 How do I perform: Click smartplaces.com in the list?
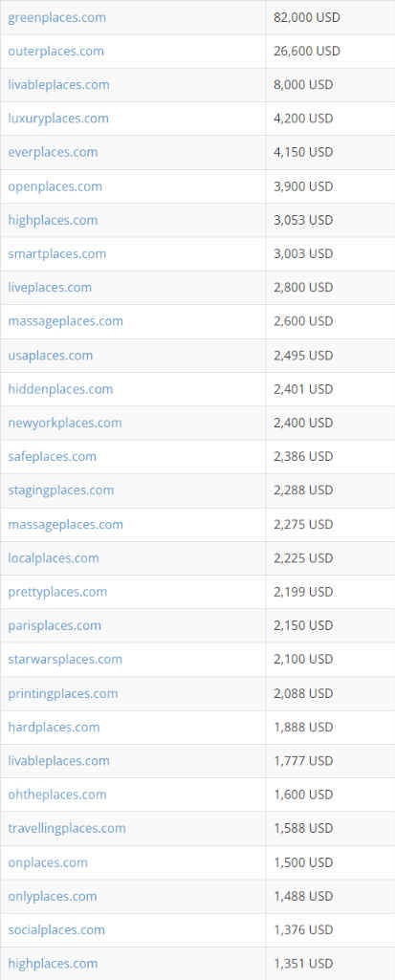point(56,253)
